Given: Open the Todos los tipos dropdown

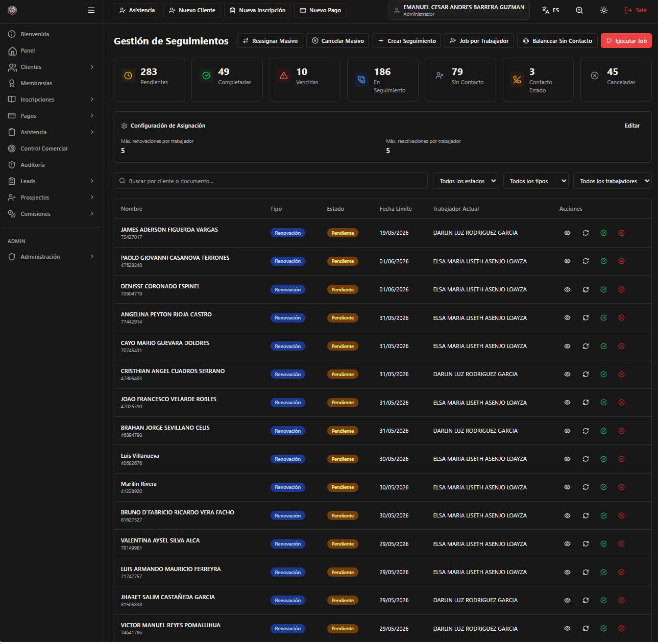Looking at the screenshot, I should pyautogui.click(x=536, y=181).
